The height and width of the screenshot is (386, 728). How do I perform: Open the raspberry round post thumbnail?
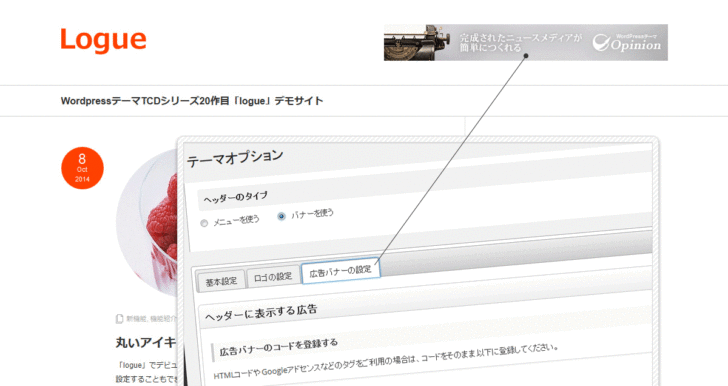(147, 223)
